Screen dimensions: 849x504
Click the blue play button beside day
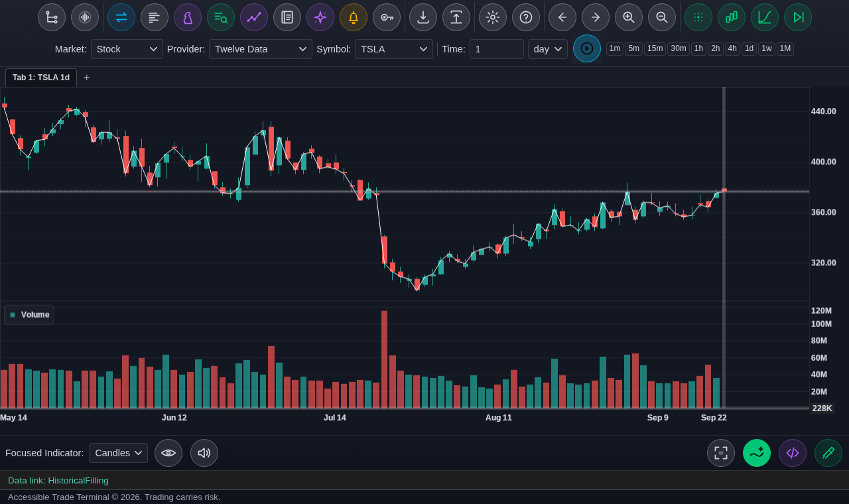(587, 48)
